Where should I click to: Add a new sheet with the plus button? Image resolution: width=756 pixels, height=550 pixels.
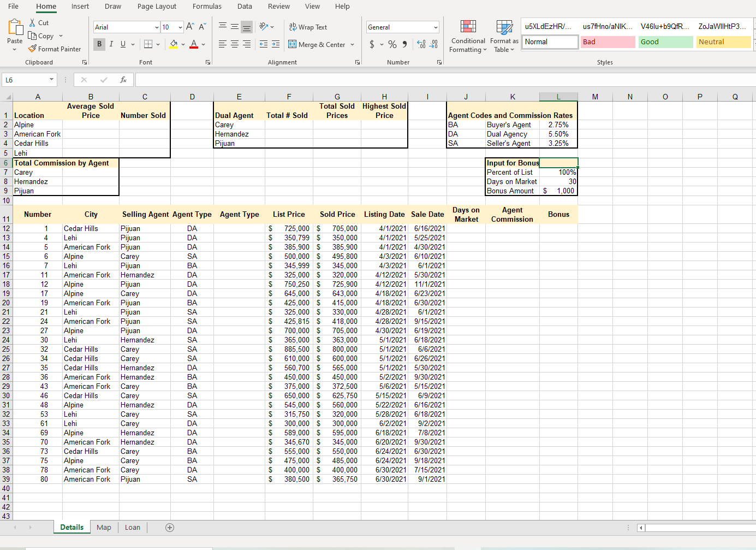170,528
